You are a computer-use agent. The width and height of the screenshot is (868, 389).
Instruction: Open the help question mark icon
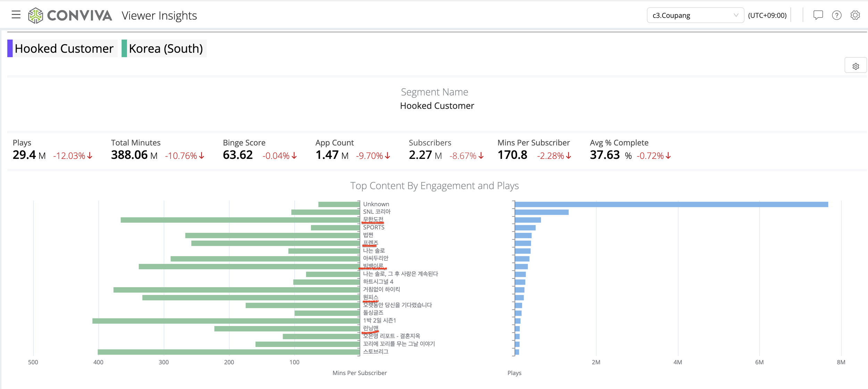pyautogui.click(x=836, y=15)
